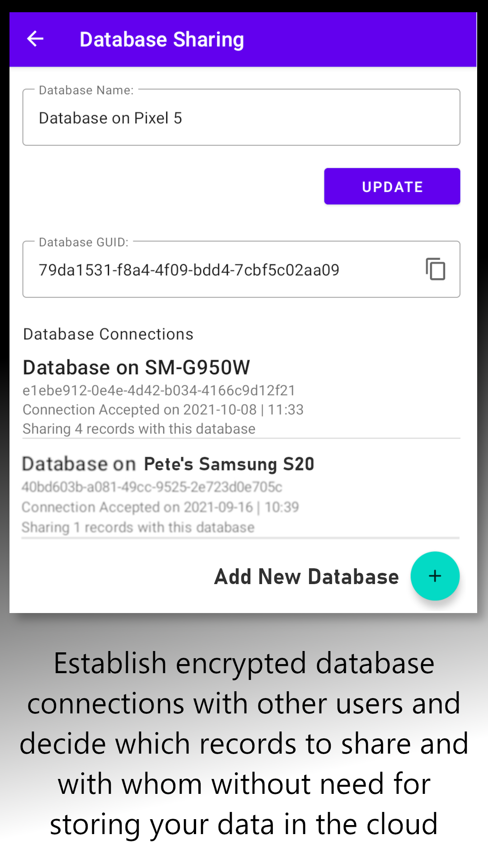Tap the Add New Database label
The width and height of the screenshot is (488, 868).
point(306,577)
